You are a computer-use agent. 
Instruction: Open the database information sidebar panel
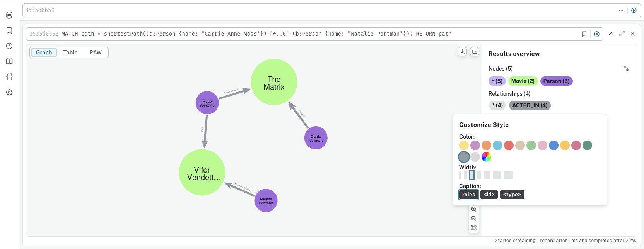[9, 15]
